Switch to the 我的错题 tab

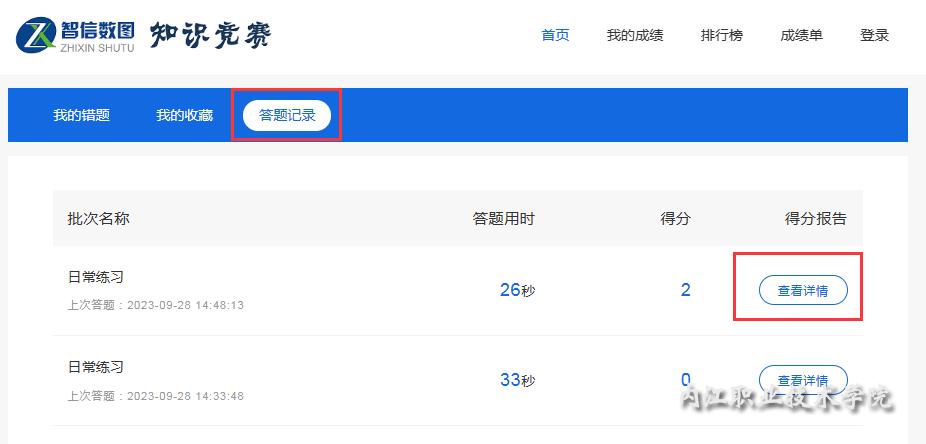(81, 115)
